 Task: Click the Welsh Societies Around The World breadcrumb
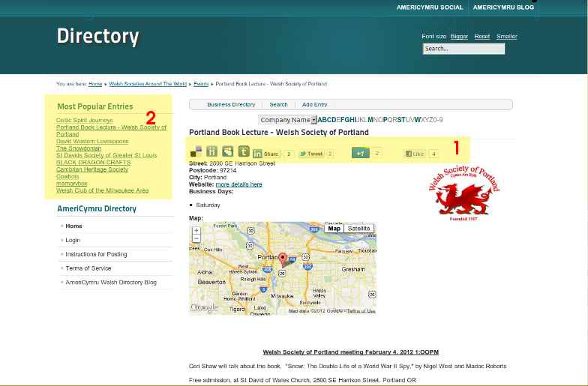pos(148,84)
